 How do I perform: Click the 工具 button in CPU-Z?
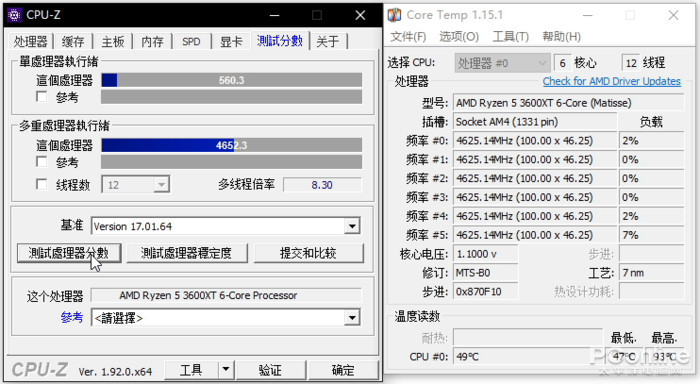click(191, 370)
